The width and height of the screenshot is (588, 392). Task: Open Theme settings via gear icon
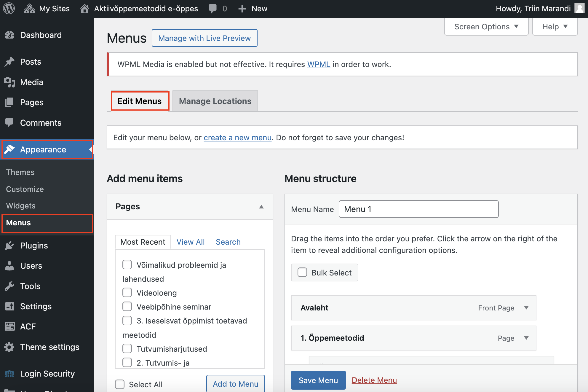point(10,347)
